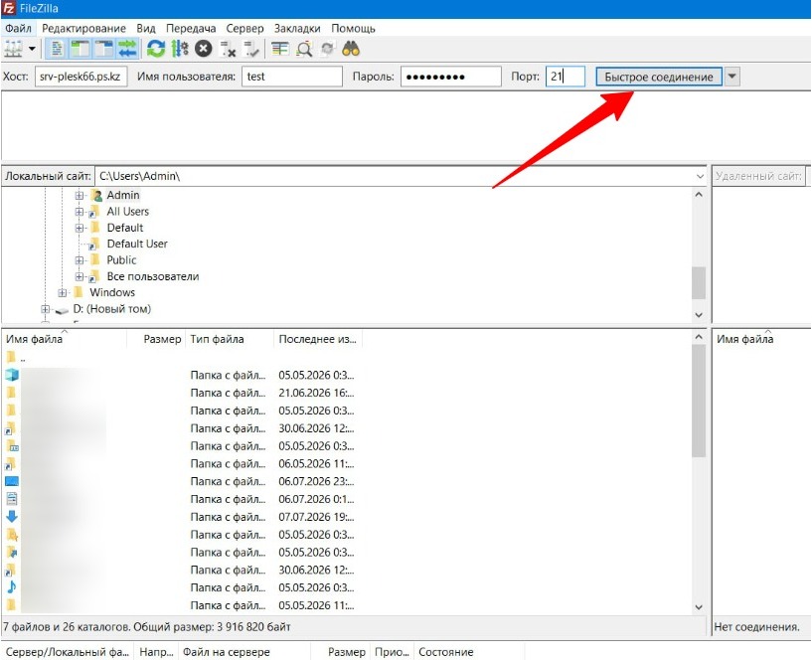Select the row dated 07.07.2026 19:
812x660 pixels.
[181, 517]
